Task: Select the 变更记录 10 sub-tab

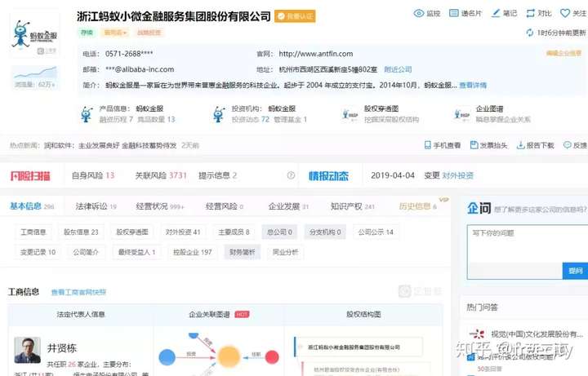Action: pyautogui.click(x=38, y=252)
